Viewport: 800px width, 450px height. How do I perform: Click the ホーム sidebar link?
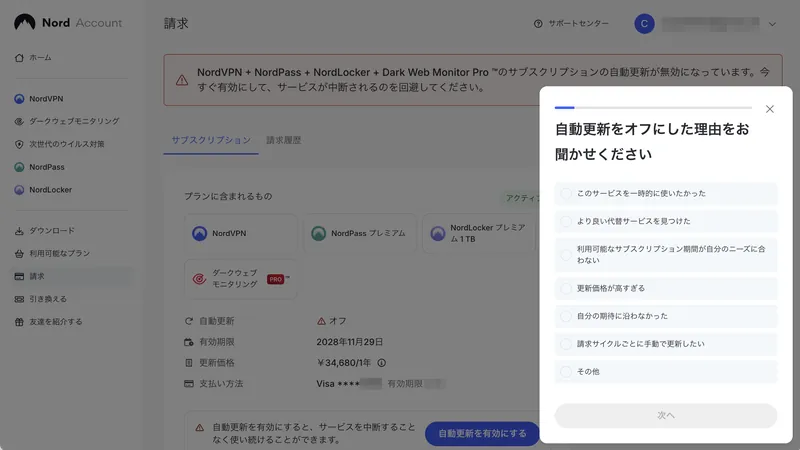tap(40, 58)
